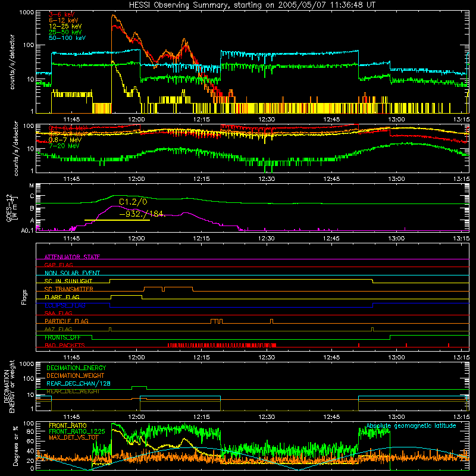Click the 13:00 tick under the decimation panel

[396, 417]
